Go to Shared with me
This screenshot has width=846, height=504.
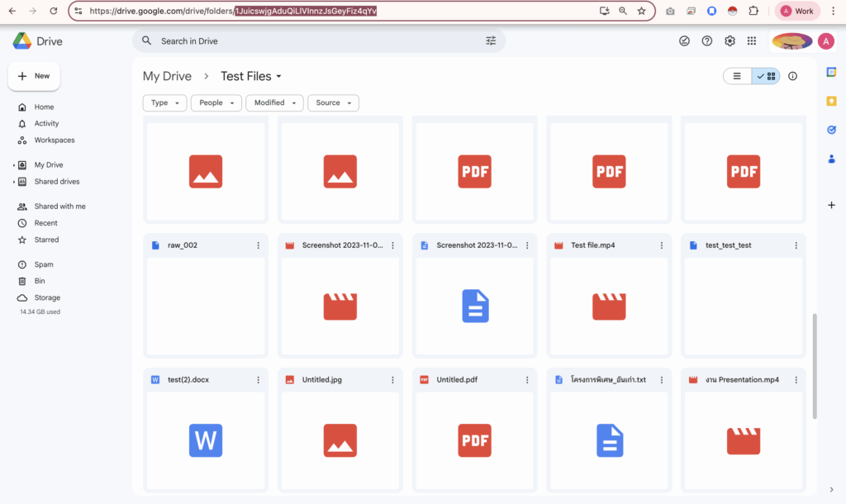point(59,207)
